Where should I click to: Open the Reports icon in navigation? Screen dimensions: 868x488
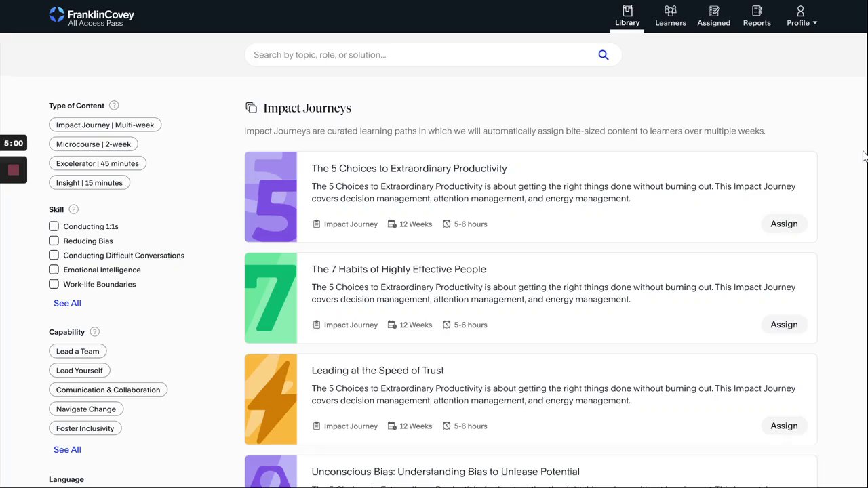point(757,12)
